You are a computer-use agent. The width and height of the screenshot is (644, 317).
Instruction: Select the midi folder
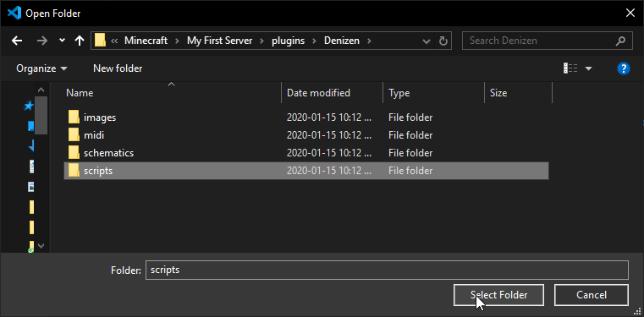(x=306, y=135)
